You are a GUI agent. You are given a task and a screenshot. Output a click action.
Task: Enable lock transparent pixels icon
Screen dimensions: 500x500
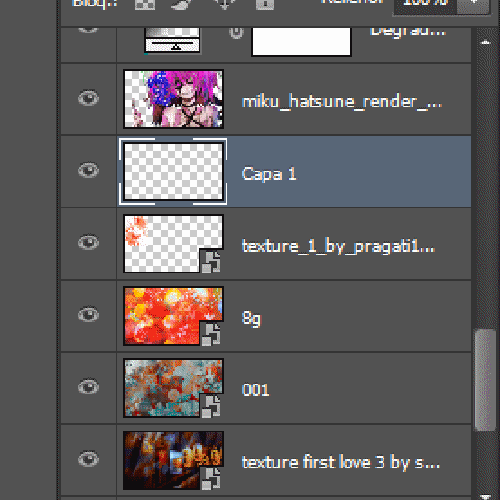(x=145, y=4)
